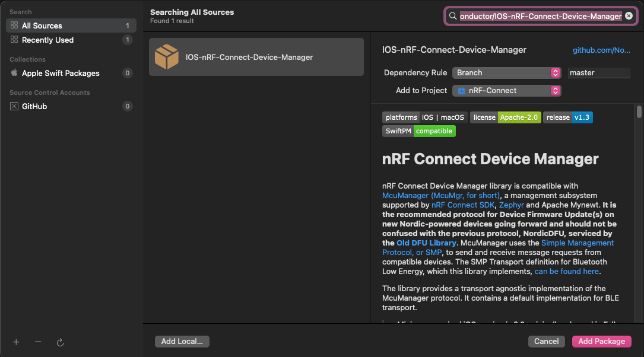Select GitHub source control account

pyautogui.click(x=71, y=106)
